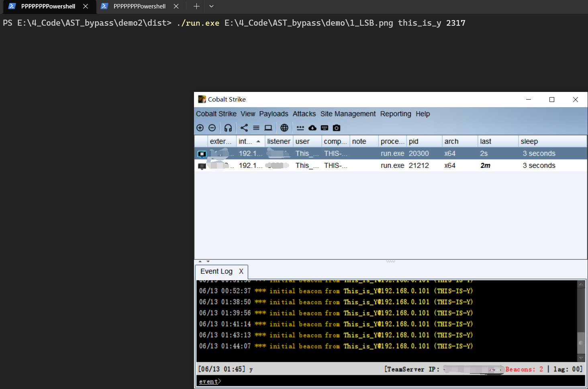Open the Reporting menu

[396, 114]
